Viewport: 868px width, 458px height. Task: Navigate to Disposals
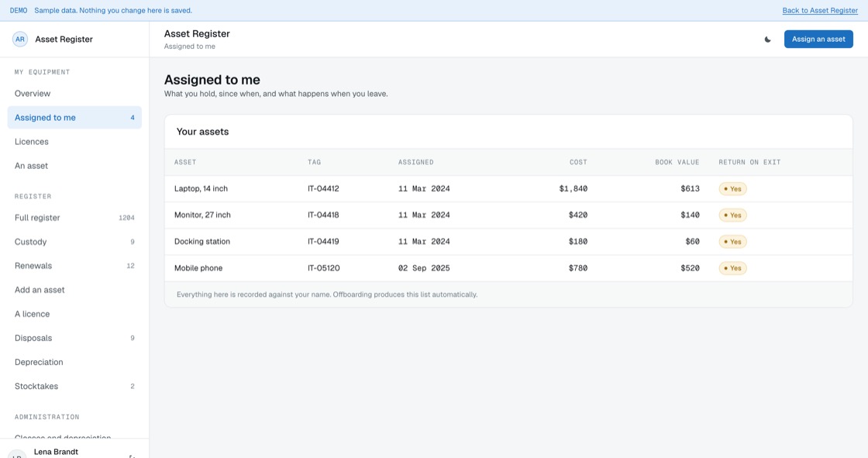click(x=74, y=338)
